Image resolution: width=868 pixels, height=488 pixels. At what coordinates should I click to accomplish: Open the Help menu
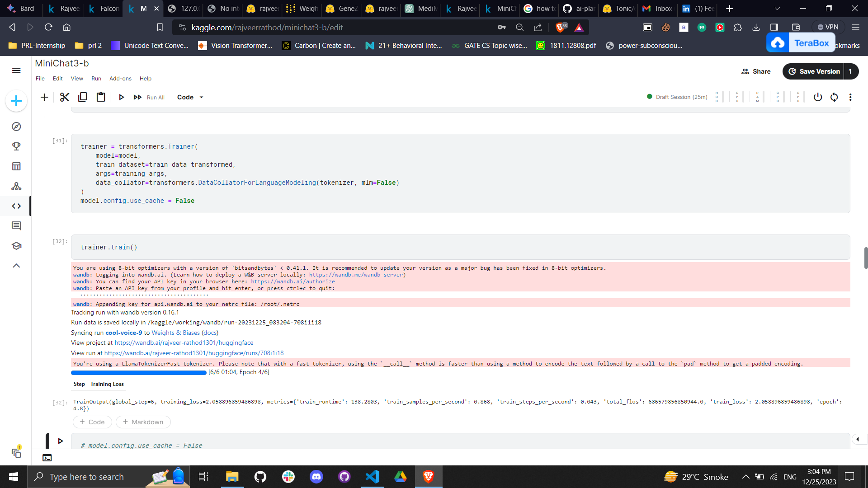[x=146, y=79]
